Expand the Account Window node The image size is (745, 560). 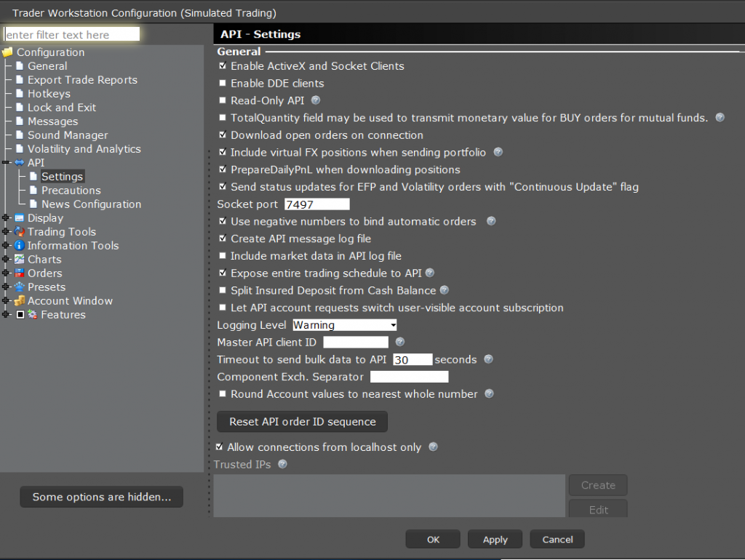tap(6, 300)
